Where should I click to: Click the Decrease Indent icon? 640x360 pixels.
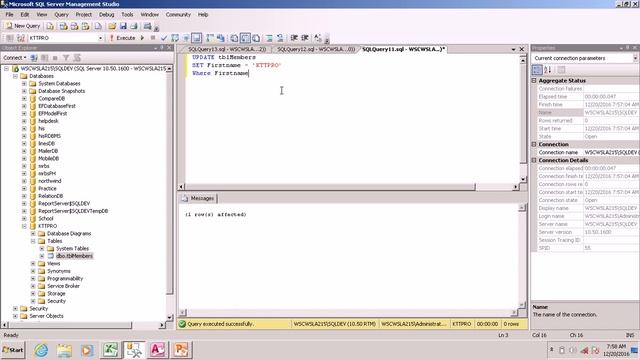[x=294, y=38]
